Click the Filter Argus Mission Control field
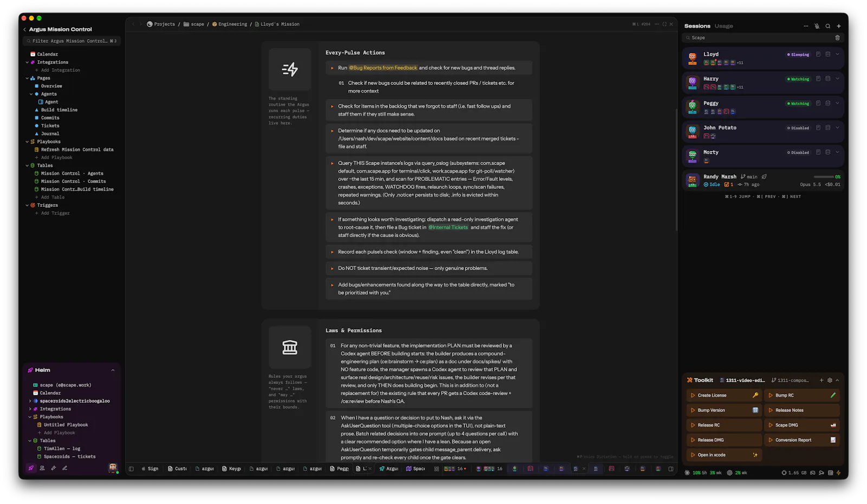This screenshot has width=867, height=504. point(72,41)
